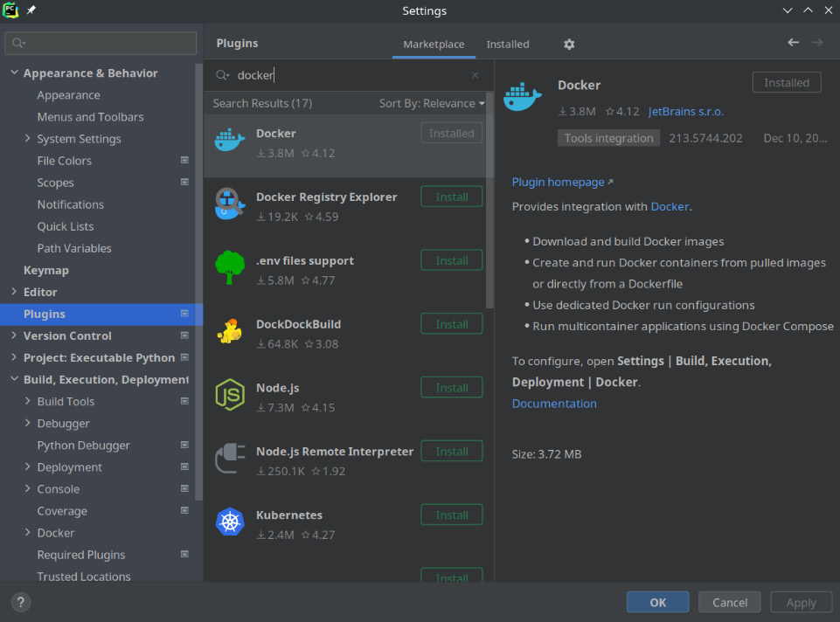
Task: Click the project-level icon beside Scopes
Action: point(184,182)
